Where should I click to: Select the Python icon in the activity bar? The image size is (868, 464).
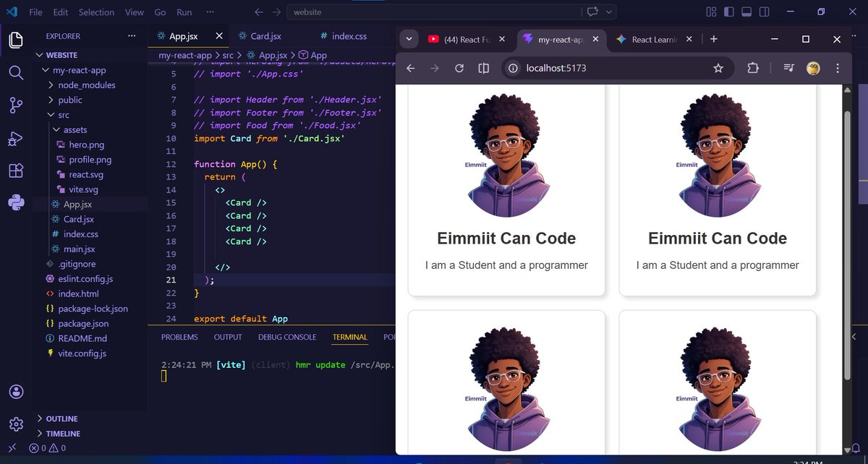16,202
